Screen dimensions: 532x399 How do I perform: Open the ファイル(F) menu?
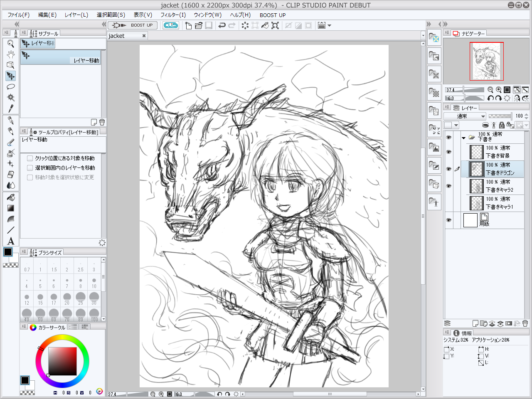click(x=18, y=15)
